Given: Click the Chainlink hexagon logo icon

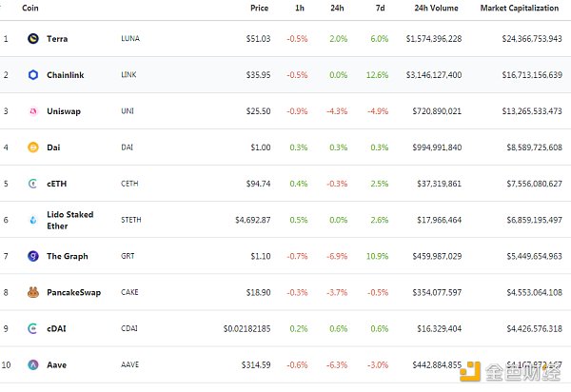Looking at the screenshot, I should point(32,75).
